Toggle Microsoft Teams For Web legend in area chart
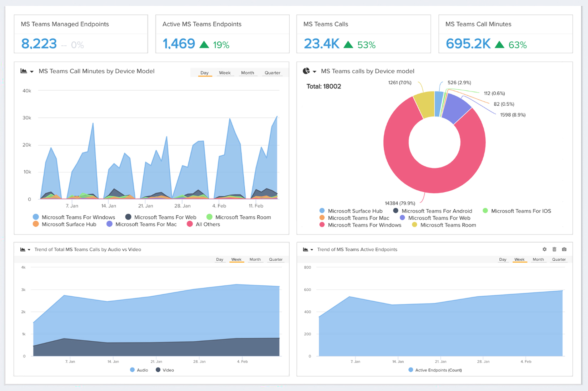Screen dimensions: 588x391 161,217
